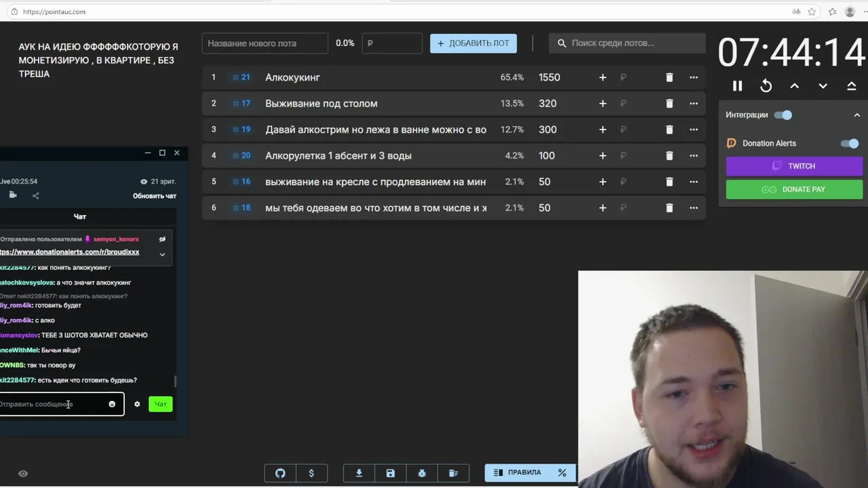This screenshot has height=488, width=868.
Task: Expand the pinned chat message chevron
Action: pyautogui.click(x=162, y=254)
